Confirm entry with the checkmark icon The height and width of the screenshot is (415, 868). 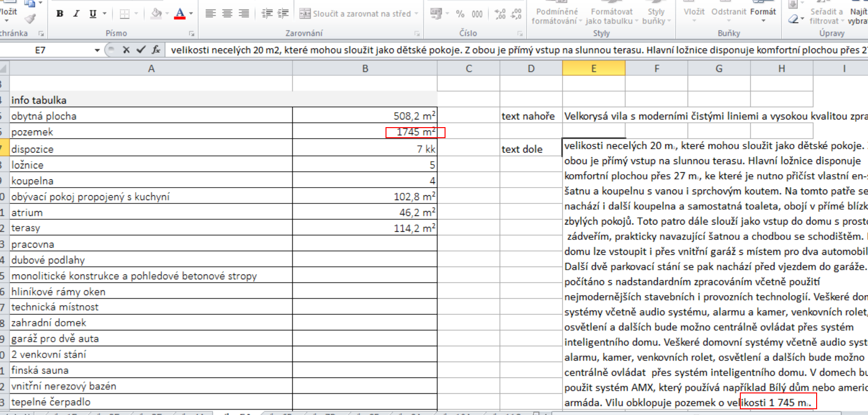[x=141, y=50]
